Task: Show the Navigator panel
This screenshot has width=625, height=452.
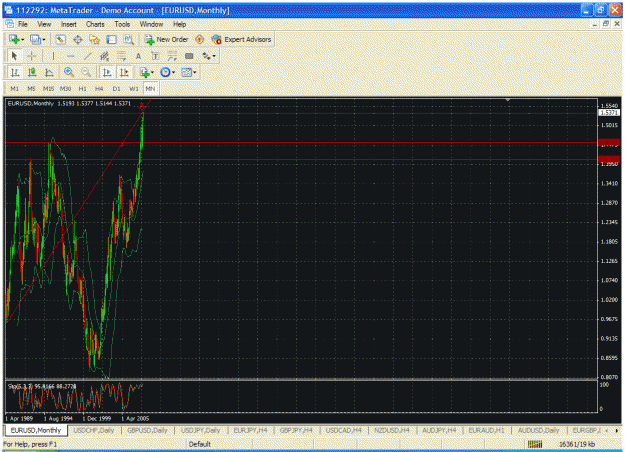Action: (x=94, y=39)
